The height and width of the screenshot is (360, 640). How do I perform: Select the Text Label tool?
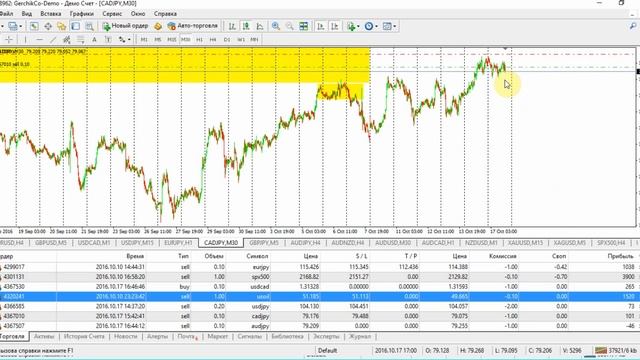108,40
